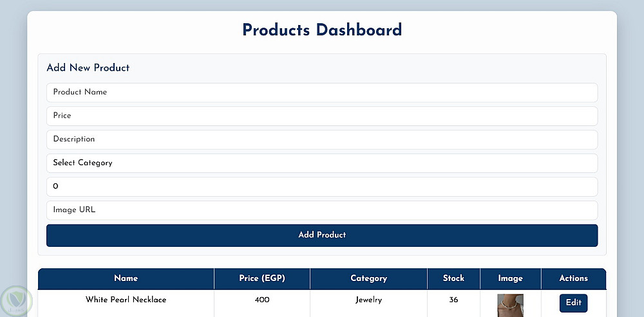644x317 pixels.
Task: Open the necklace product thumbnail image
Action: click(510, 305)
